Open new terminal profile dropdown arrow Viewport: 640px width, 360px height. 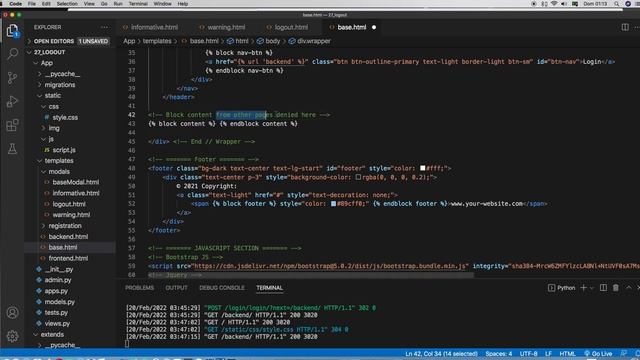(591, 288)
